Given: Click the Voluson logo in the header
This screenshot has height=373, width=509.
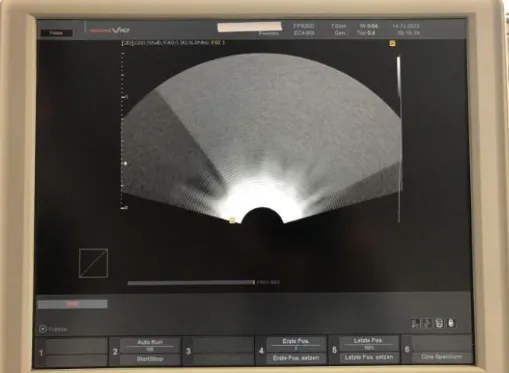Looking at the screenshot, I should [110, 30].
